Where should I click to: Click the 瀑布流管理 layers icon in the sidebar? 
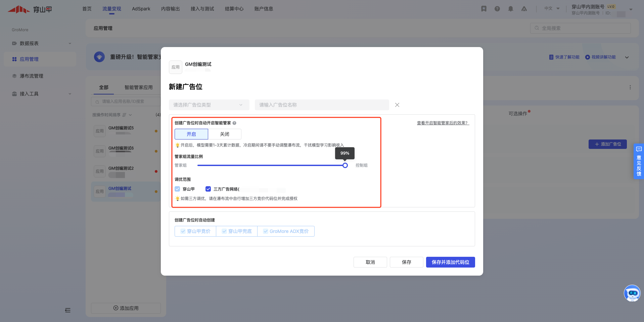click(14, 76)
